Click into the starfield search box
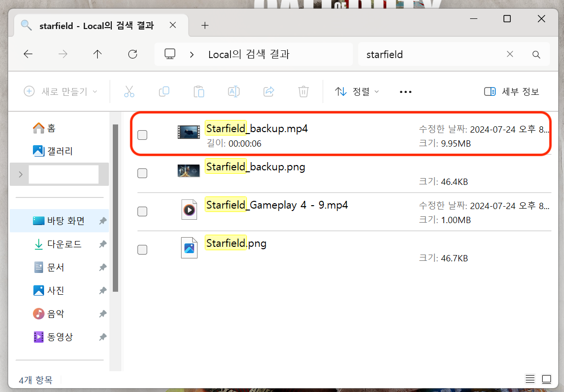This screenshot has height=392, width=564. click(x=432, y=54)
